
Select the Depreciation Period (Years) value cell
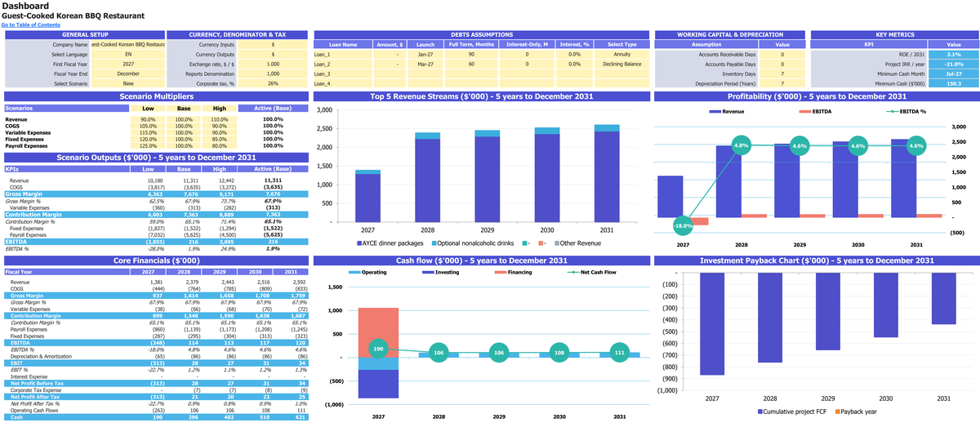coord(782,83)
